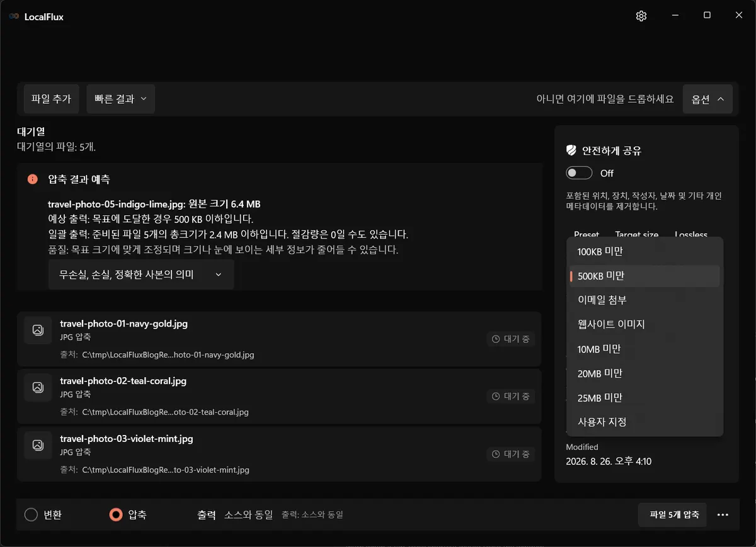
Task: Click the 대기 중 status badge for travel-photo-01
Action: click(511, 339)
